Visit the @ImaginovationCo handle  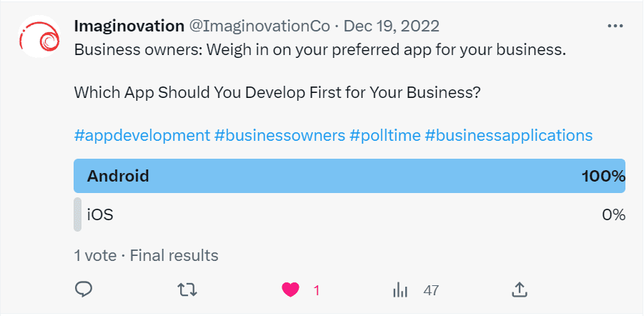[259, 26]
